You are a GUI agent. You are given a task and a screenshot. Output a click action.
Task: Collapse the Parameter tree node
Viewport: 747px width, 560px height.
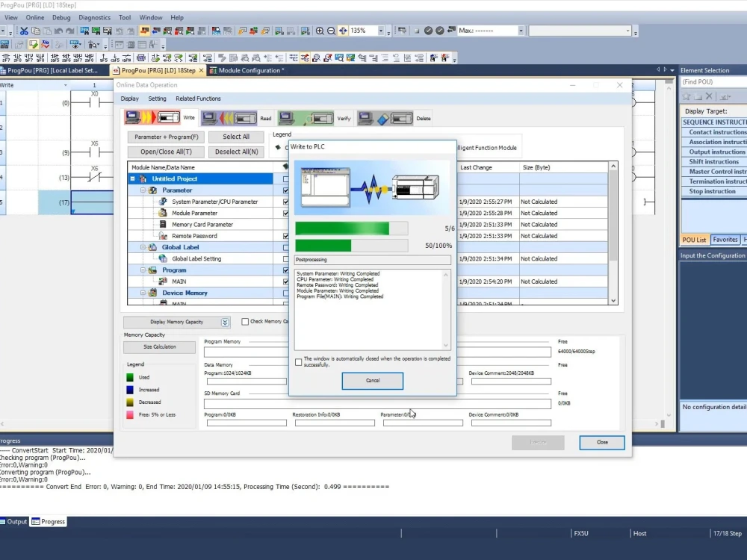coord(143,190)
